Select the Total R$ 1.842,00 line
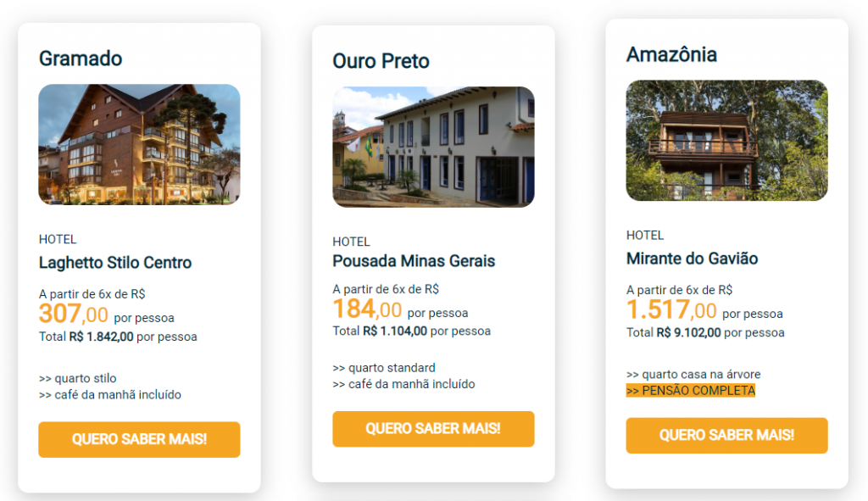 click(118, 337)
